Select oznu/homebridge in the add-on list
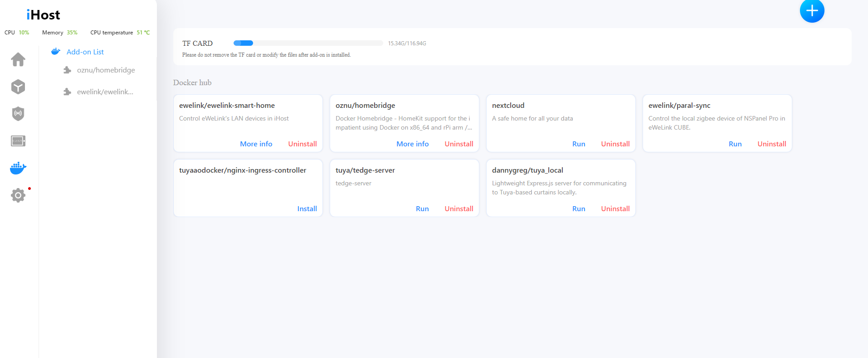Viewport: 868px width, 358px height. (x=106, y=70)
